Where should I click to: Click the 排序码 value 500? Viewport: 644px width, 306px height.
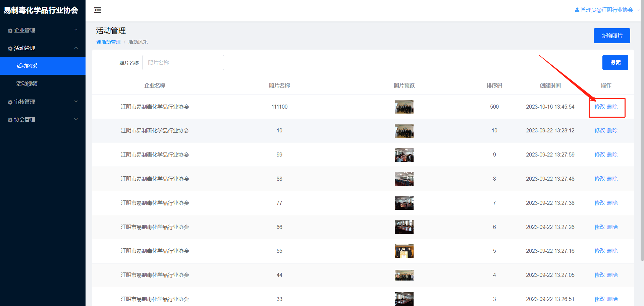tap(494, 107)
